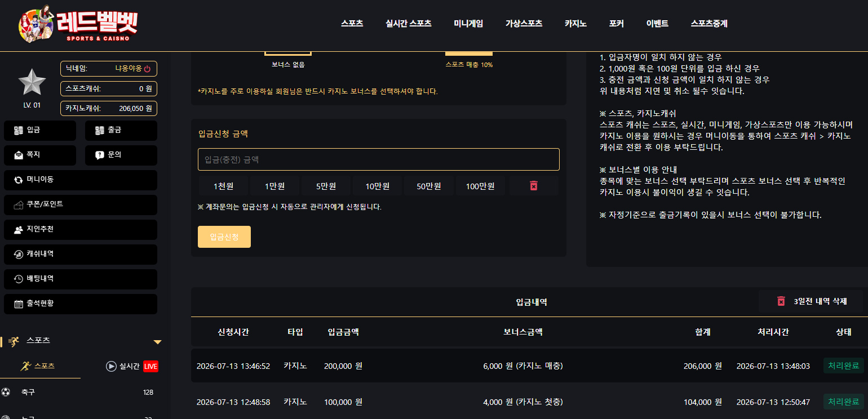Open 머니이동 money transfer
The height and width of the screenshot is (419, 868).
pyautogui.click(x=81, y=180)
